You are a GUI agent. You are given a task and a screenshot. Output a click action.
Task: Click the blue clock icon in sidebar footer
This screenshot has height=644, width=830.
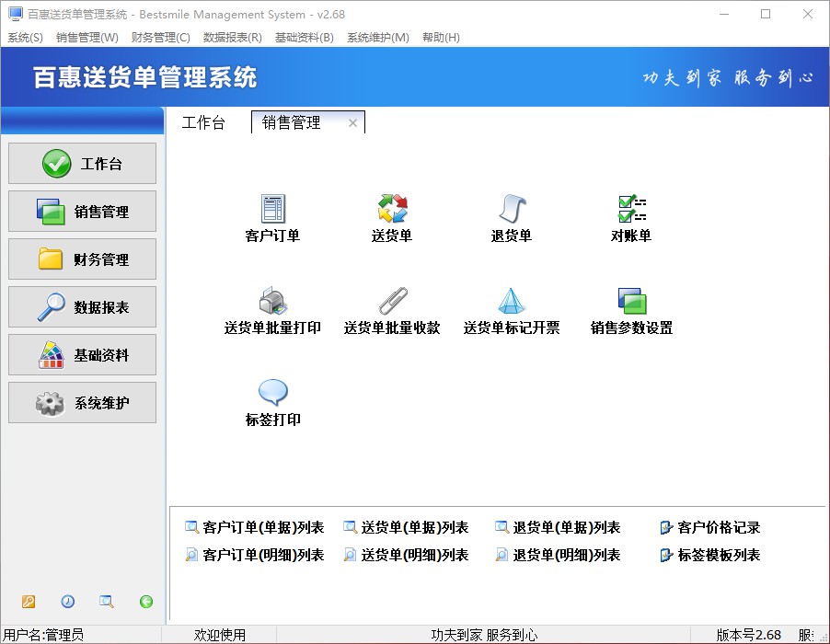click(x=68, y=602)
